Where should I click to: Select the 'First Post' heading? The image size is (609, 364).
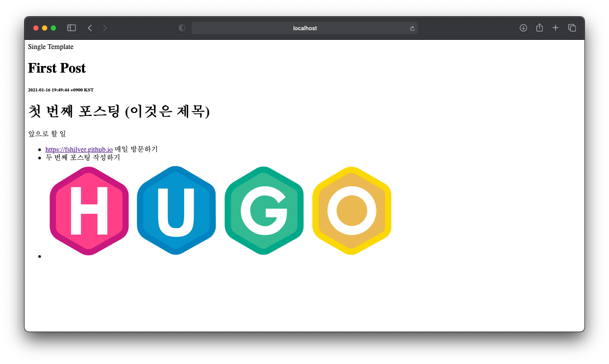pos(57,68)
